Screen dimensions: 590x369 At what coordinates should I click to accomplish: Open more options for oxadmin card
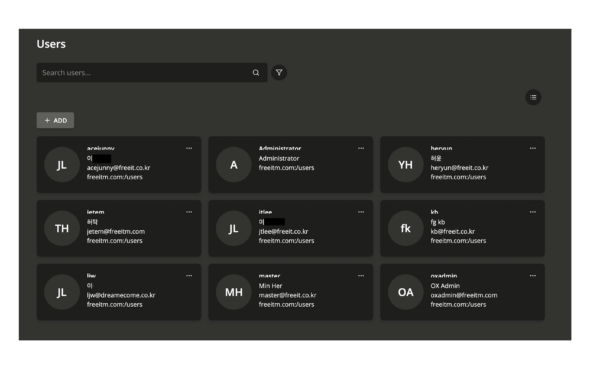533,276
